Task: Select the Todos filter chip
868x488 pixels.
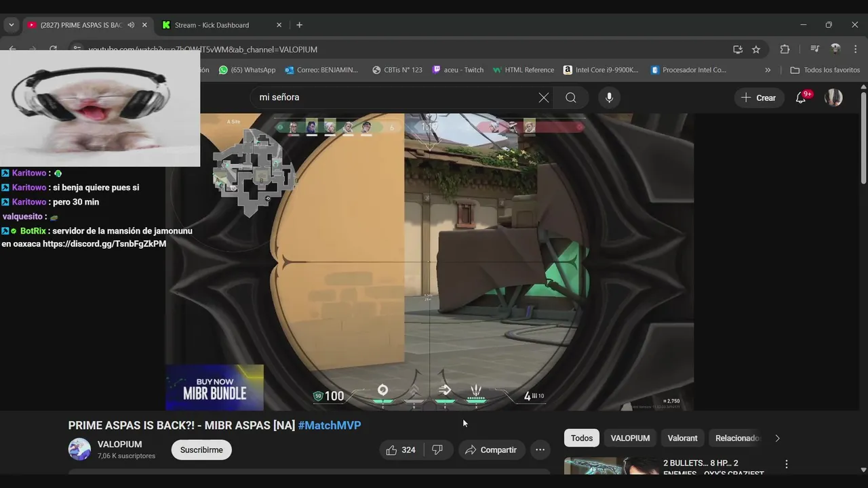Action: coord(582,439)
